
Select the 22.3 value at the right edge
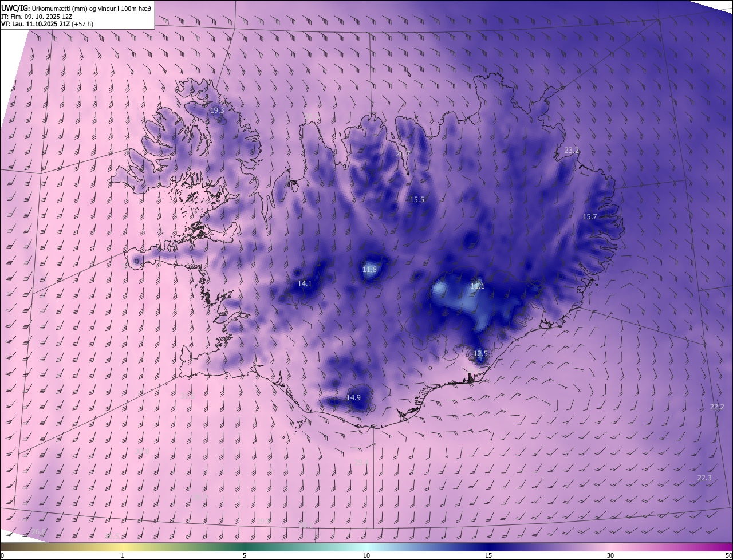[704, 478]
